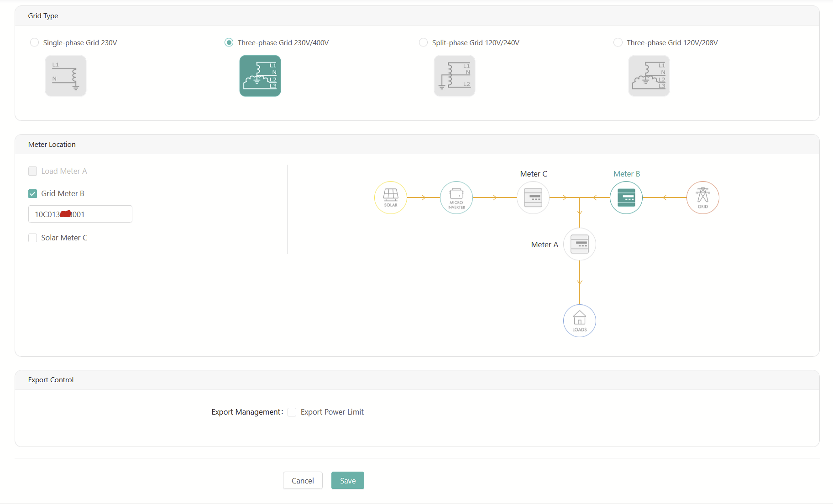Choose Split-phase Grid 120V/240V radio option
Screen dimensions: 833x504
(x=423, y=42)
